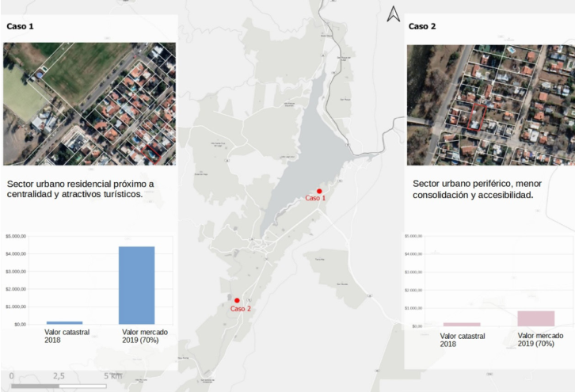Click the map scale bar
The image size is (575, 392).
(59, 386)
